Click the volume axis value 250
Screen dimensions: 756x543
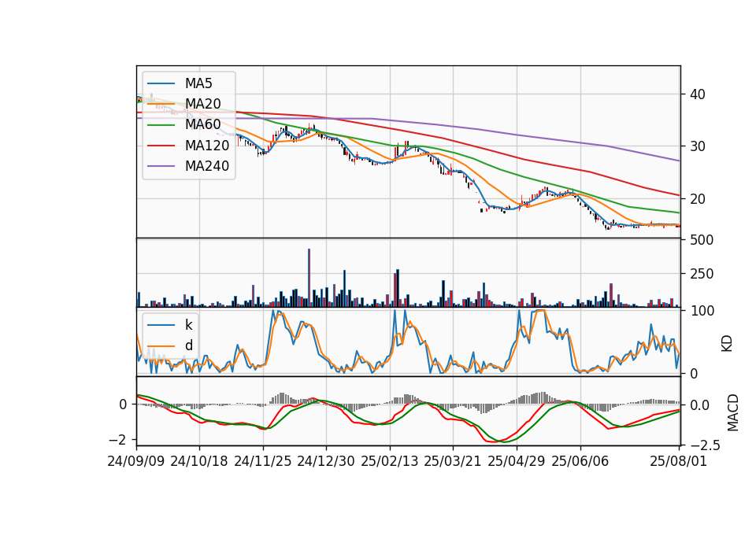click(x=702, y=274)
